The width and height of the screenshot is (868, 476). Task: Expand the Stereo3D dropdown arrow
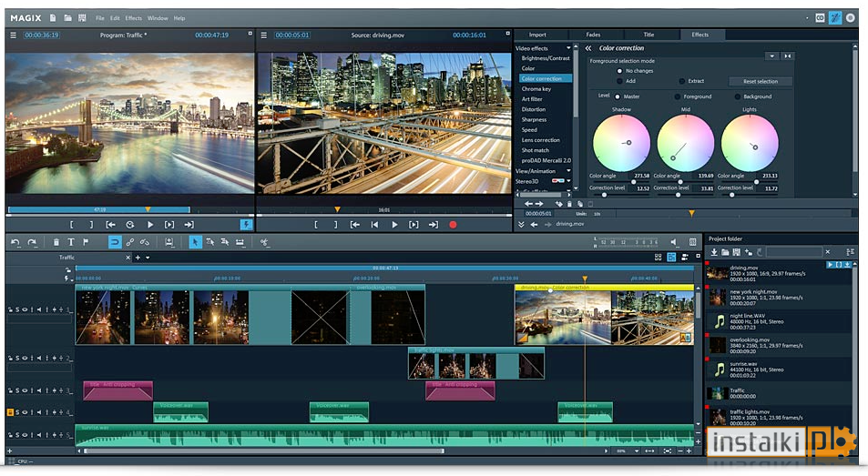tap(568, 181)
